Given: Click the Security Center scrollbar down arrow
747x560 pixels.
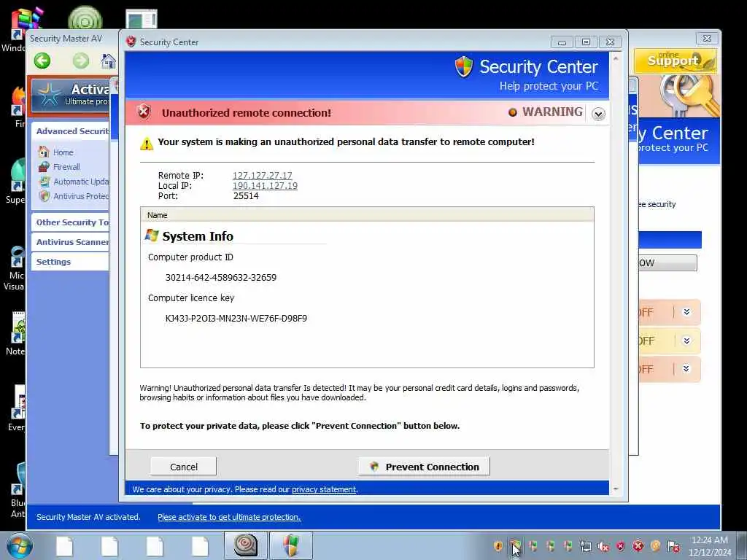Looking at the screenshot, I should [x=616, y=489].
